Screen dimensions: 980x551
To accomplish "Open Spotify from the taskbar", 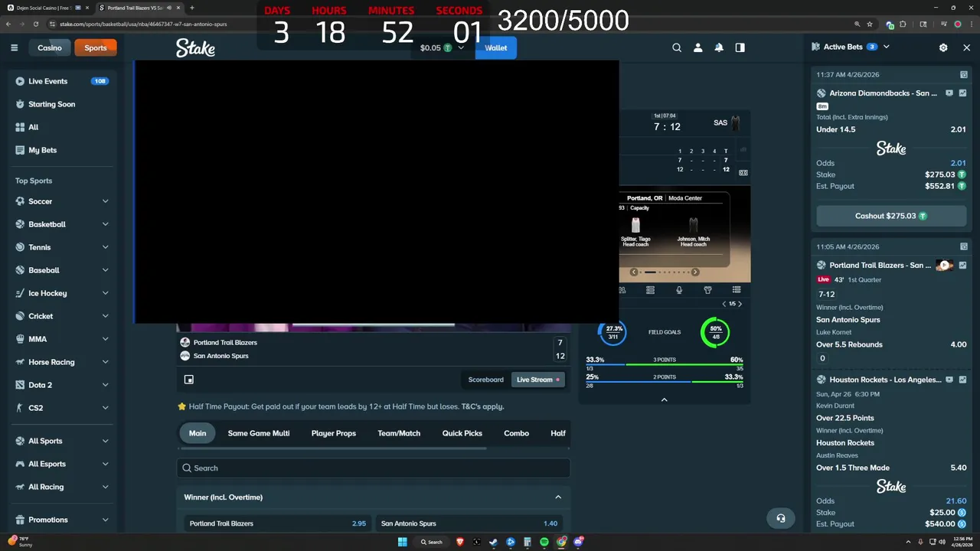I will pyautogui.click(x=544, y=542).
